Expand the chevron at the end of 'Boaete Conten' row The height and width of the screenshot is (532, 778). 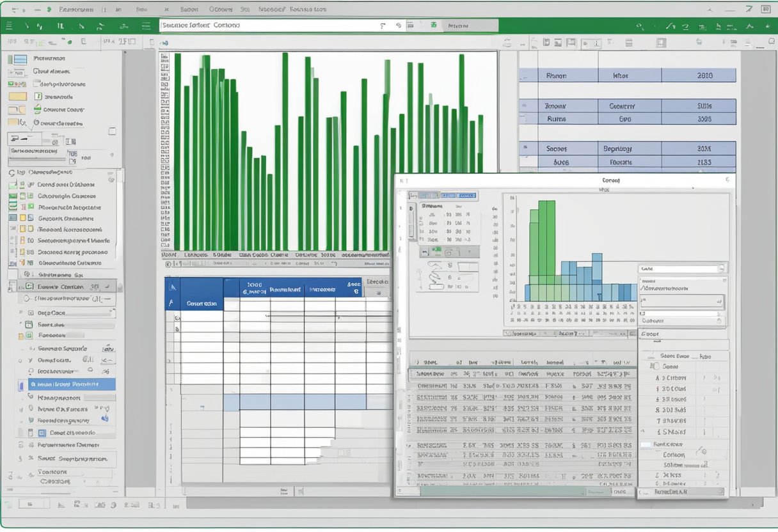(x=106, y=287)
